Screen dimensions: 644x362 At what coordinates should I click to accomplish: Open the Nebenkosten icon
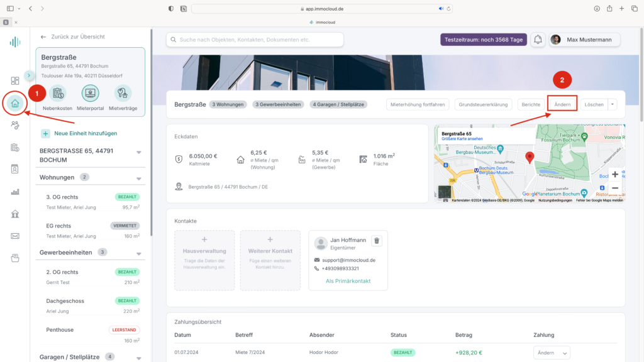pyautogui.click(x=57, y=93)
